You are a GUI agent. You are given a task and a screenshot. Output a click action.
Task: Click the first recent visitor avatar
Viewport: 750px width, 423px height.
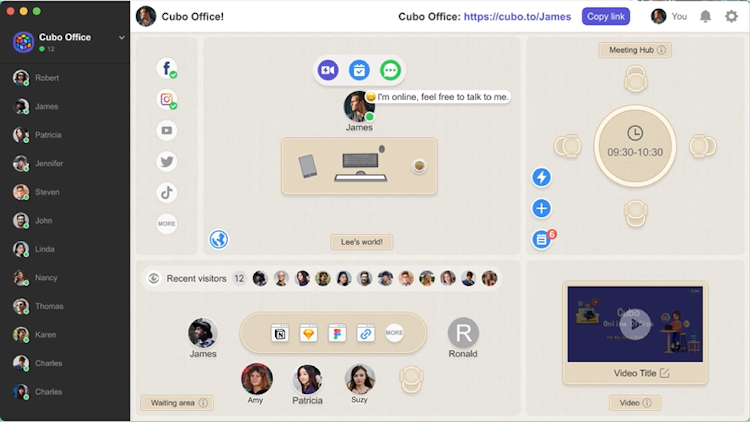click(x=260, y=278)
